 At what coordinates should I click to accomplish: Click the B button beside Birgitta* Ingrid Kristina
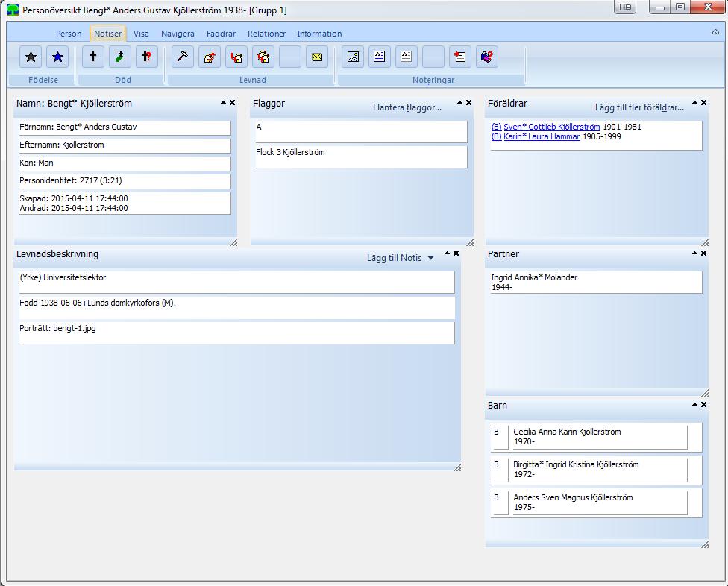pyautogui.click(x=500, y=470)
